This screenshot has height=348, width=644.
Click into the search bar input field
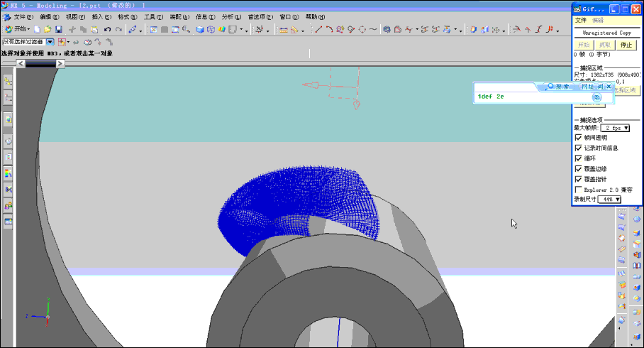point(533,97)
